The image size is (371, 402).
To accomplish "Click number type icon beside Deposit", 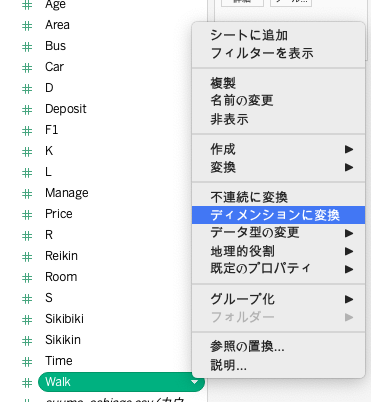I will click(27, 110).
